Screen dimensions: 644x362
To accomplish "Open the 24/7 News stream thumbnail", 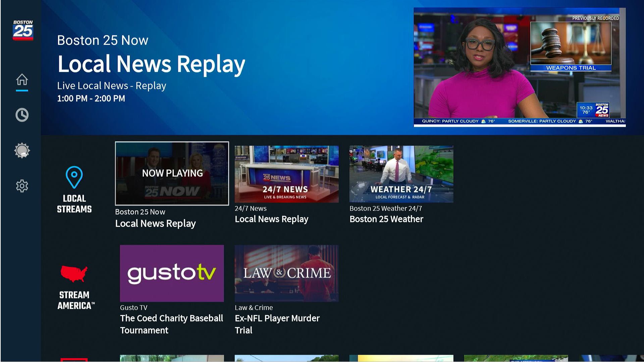I will pyautogui.click(x=286, y=174).
